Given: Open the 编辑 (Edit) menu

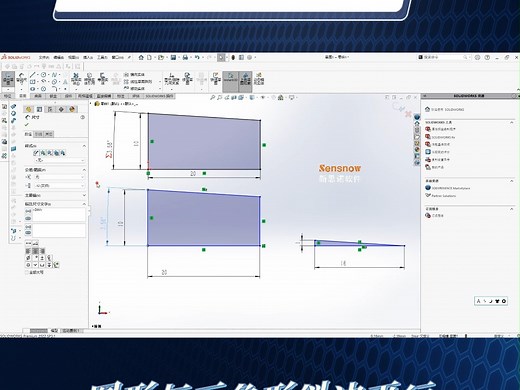Looking at the screenshot, I should (59, 57).
